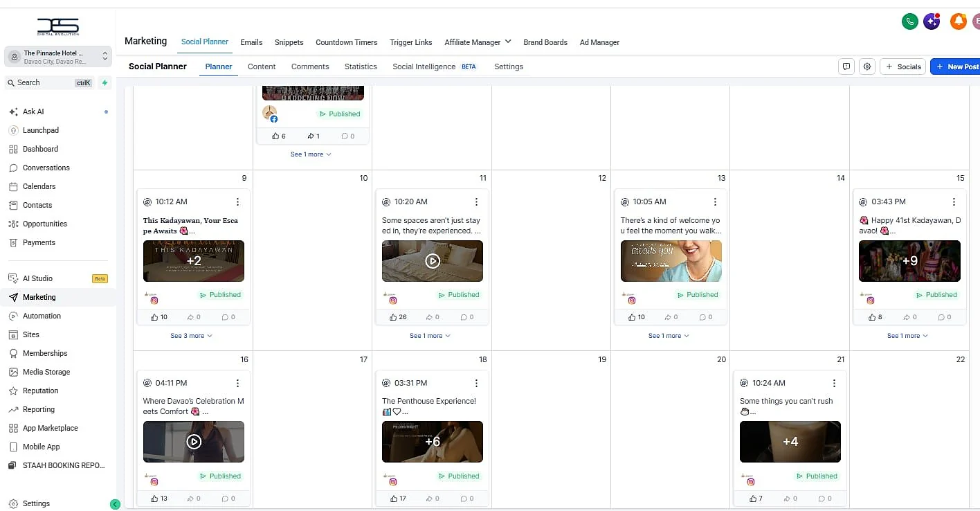Open three-dot menu on 10:12 AM post

tap(237, 201)
